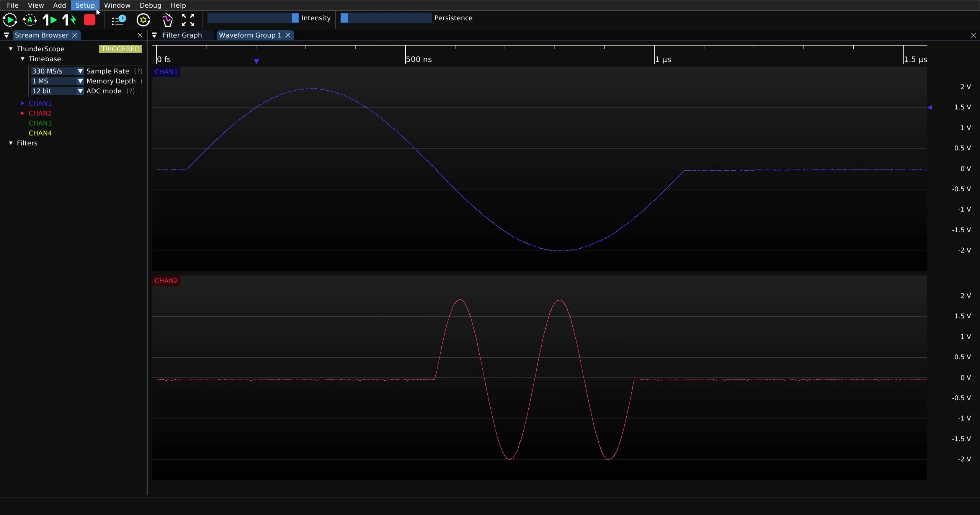
Task: Open the history clock icon
Action: [119, 20]
